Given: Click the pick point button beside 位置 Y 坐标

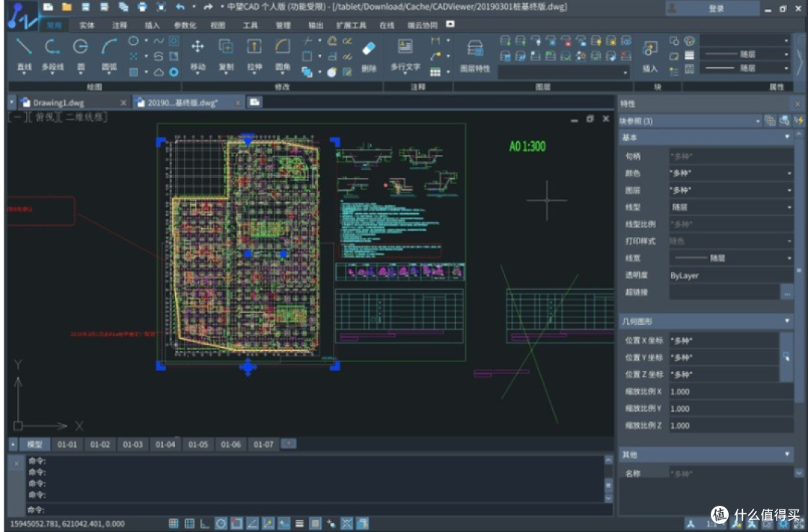Looking at the screenshot, I should tap(786, 357).
